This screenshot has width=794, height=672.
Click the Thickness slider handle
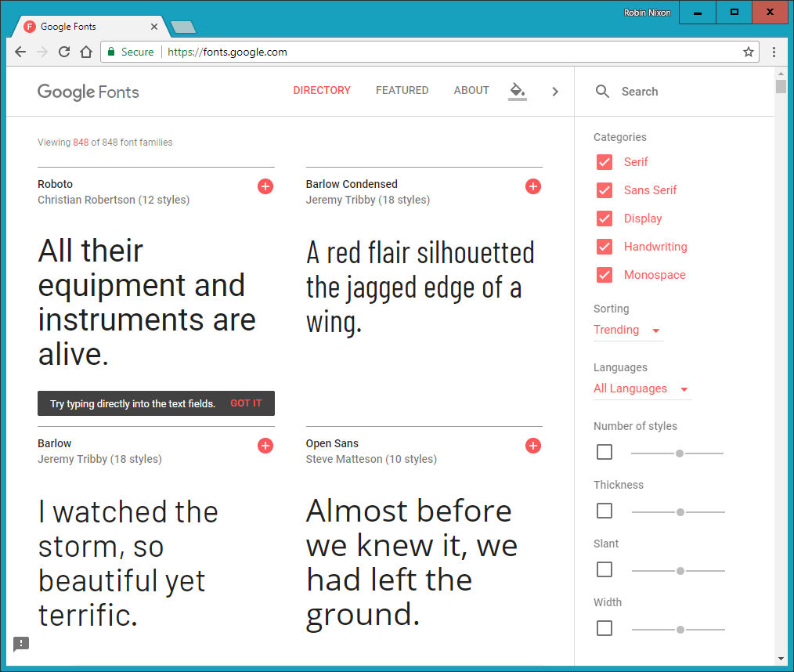click(x=680, y=512)
